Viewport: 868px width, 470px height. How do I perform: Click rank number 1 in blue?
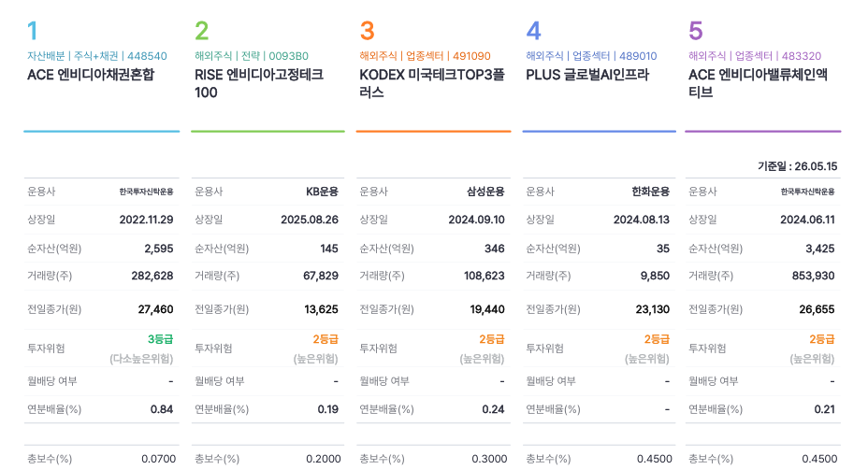pos(33,31)
